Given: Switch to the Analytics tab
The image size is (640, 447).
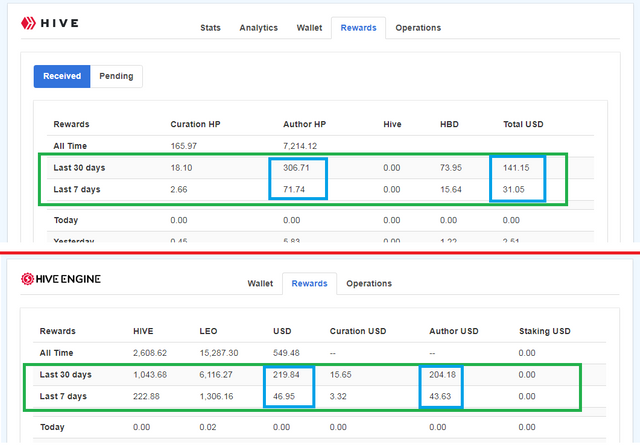Looking at the screenshot, I should pyautogui.click(x=258, y=28).
